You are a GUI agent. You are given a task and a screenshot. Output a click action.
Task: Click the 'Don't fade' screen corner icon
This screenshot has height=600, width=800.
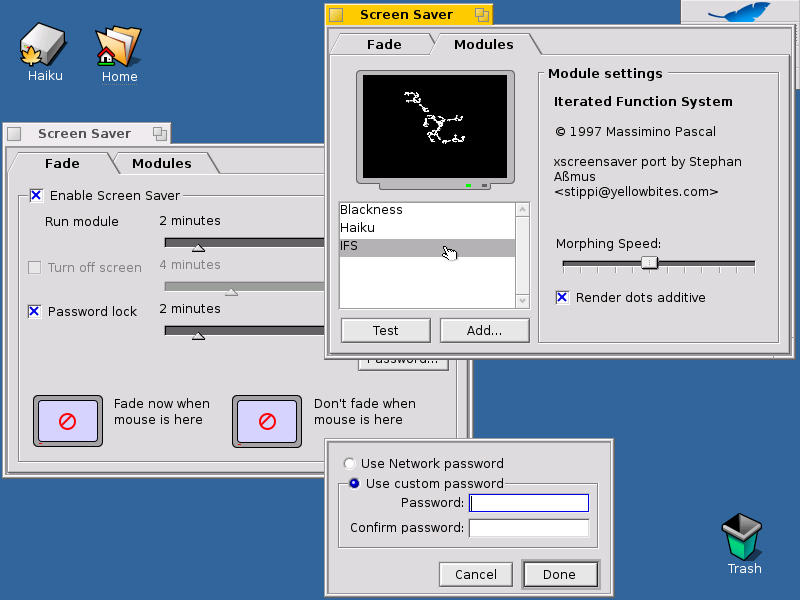point(267,421)
